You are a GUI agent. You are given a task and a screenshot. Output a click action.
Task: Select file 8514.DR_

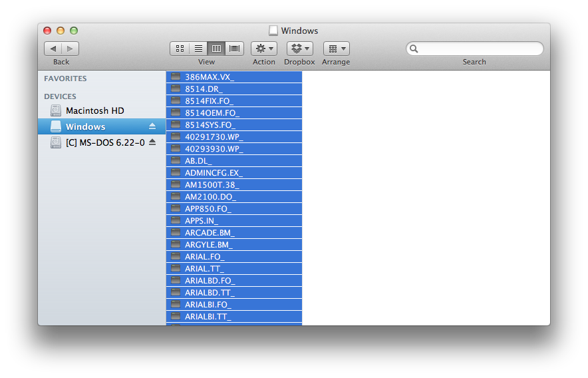pos(234,89)
